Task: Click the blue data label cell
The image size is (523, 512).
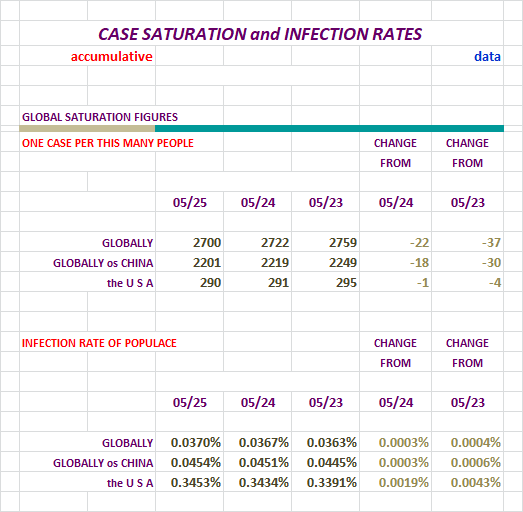Action: coord(487,56)
